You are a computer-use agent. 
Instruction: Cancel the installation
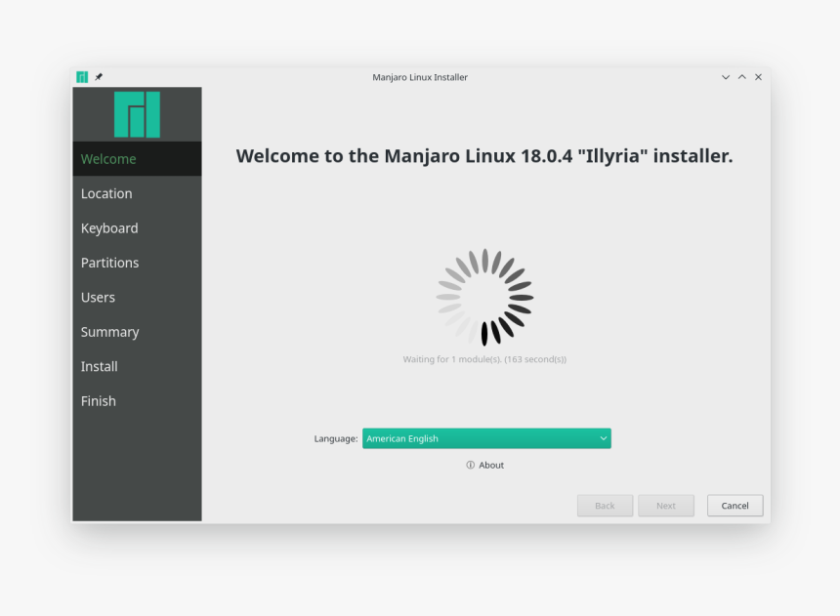pyautogui.click(x=735, y=506)
